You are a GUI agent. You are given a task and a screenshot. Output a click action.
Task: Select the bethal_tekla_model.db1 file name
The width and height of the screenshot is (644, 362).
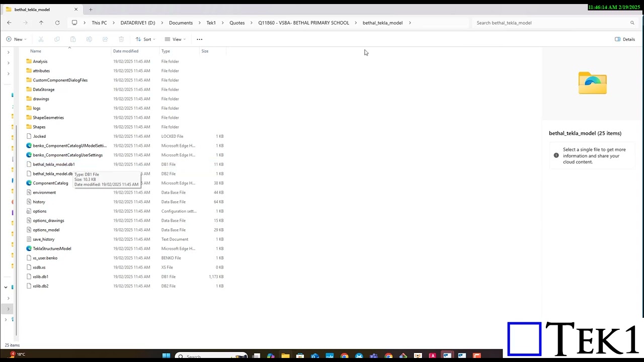point(54,164)
